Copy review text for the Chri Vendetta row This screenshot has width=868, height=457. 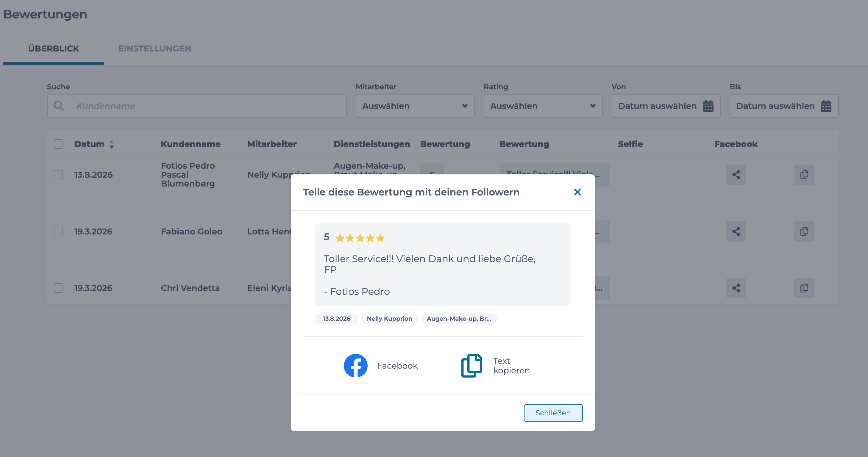tap(804, 288)
